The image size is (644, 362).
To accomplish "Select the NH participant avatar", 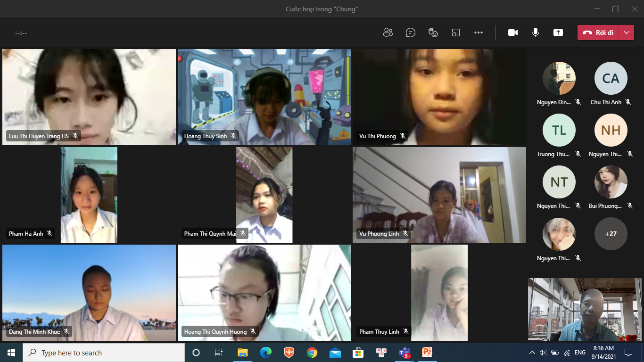I will tap(611, 130).
